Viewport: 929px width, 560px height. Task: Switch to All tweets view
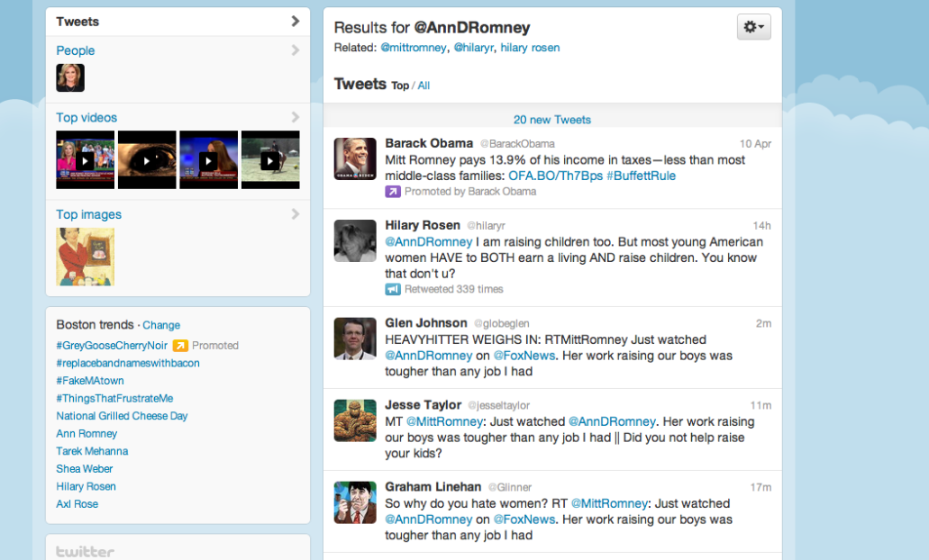pyautogui.click(x=424, y=86)
